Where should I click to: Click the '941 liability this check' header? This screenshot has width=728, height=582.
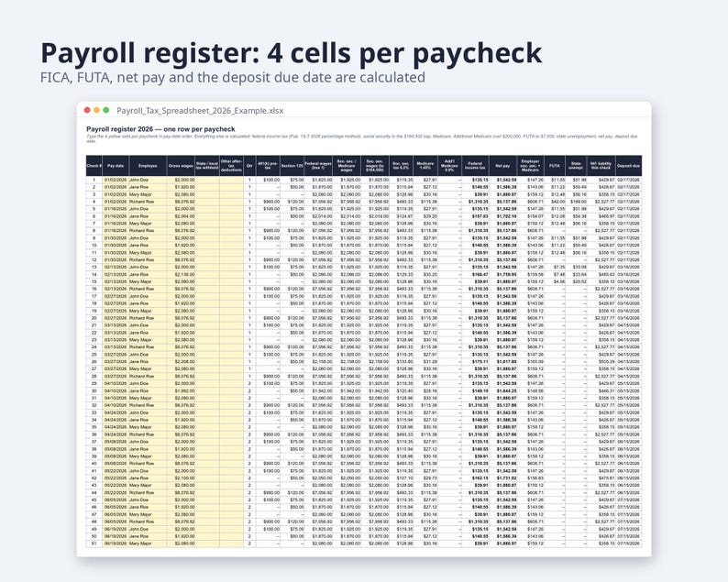601,166
